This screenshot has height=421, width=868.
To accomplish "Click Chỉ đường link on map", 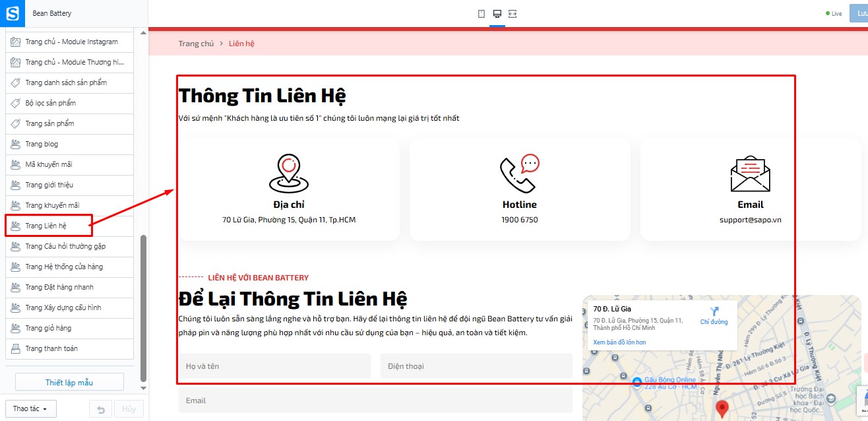I will pyautogui.click(x=714, y=322).
